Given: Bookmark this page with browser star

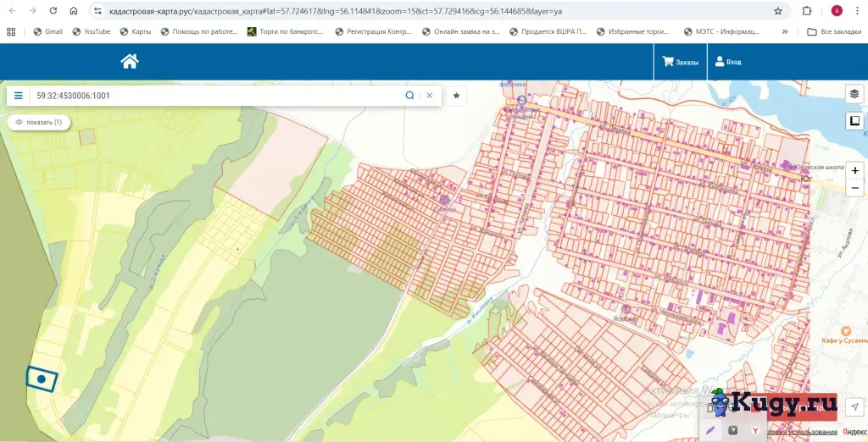Looking at the screenshot, I should point(778,11).
